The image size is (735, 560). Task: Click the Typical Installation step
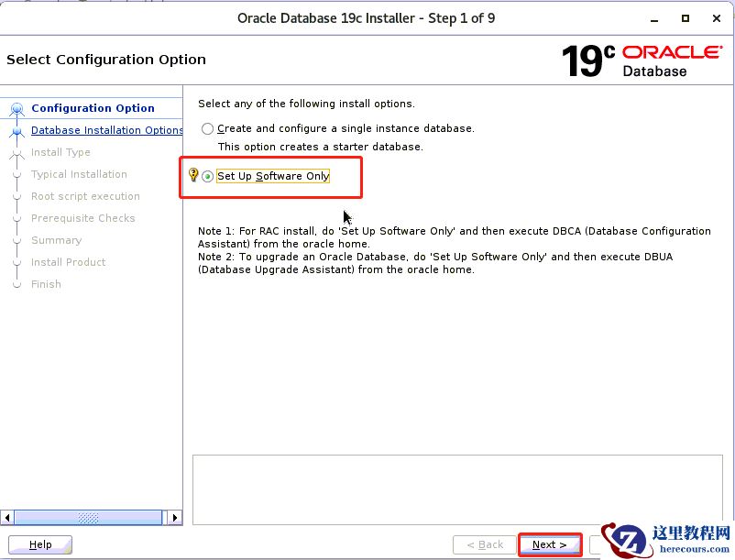(79, 174)
